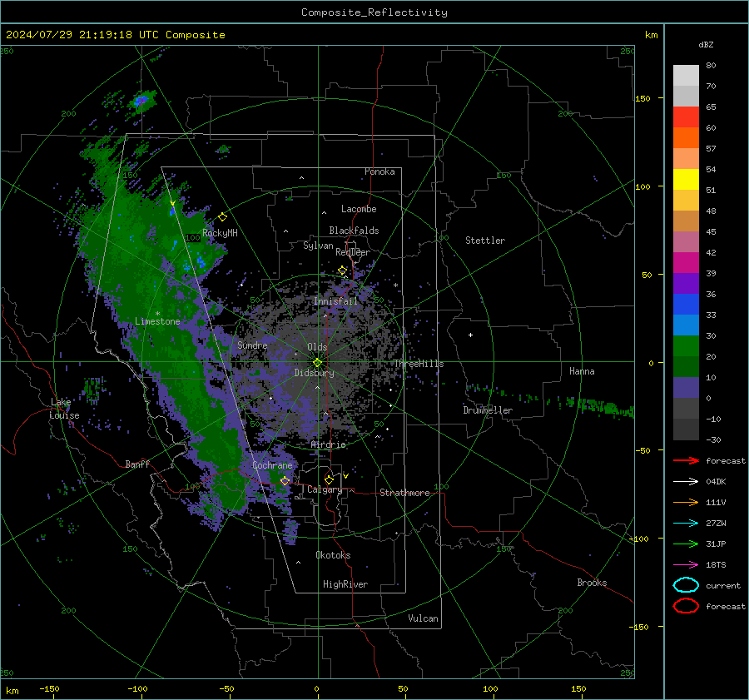Click the Strathmore city label
Image resolution: width=749 pixels, height=700 pixels.
[404, 493]
